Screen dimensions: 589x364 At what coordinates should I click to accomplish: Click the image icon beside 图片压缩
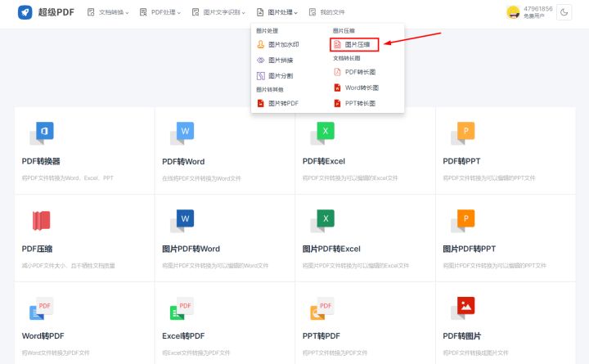click(337, 44)
